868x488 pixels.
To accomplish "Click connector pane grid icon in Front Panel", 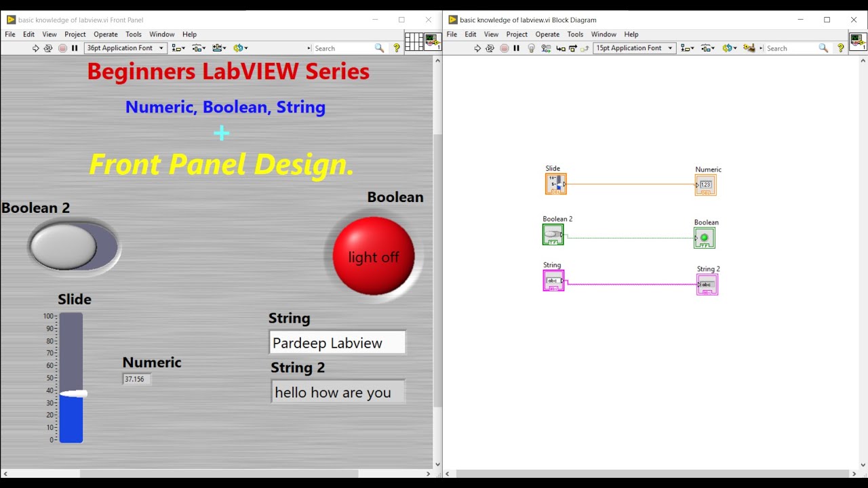I will click(414, 42).
